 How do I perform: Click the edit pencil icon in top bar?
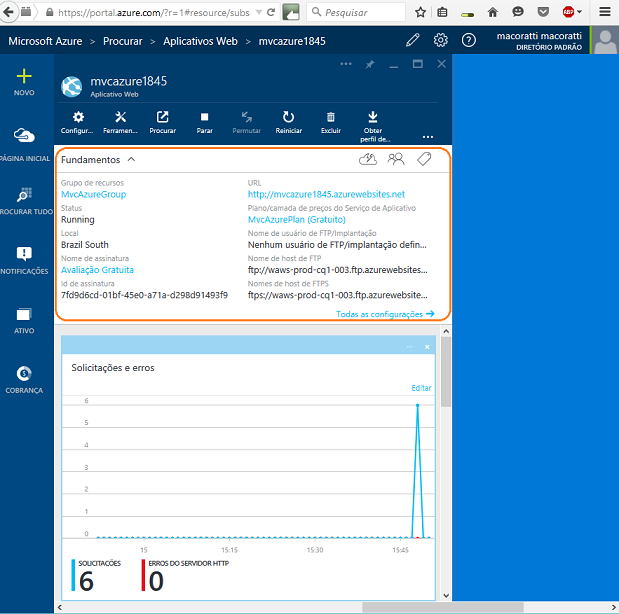click(413, 40)
